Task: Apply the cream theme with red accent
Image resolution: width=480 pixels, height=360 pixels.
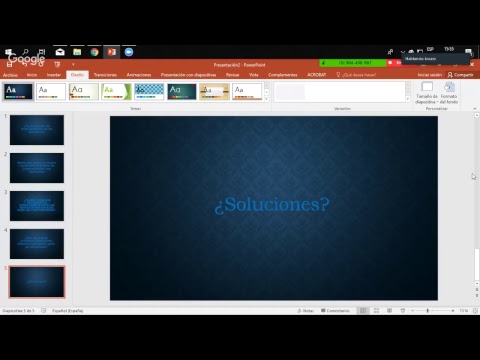Action: (83, 91)
